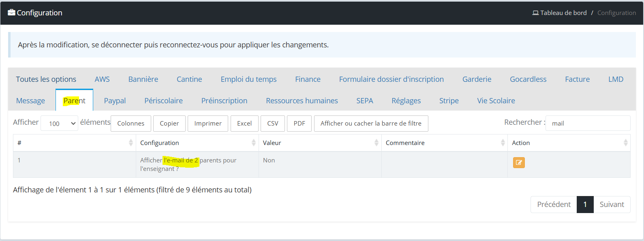Go to Tableau de bord breadcrumb link
The image size is (644, 241).
[x=563, y=13]
